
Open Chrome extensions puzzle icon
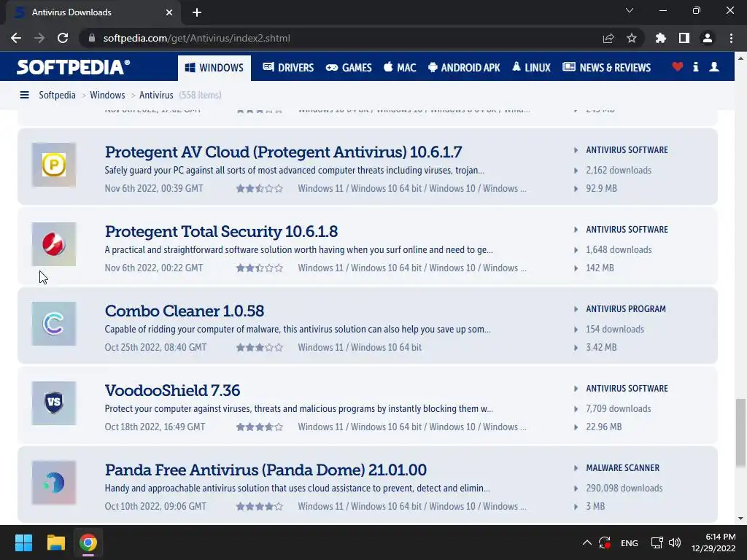coord(661,38)
